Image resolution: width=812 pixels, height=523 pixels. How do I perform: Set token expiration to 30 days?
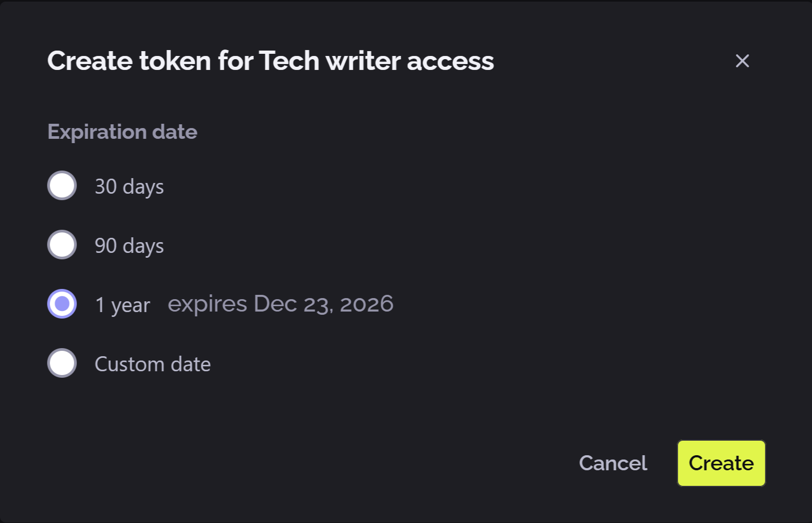tap(62, 186)
